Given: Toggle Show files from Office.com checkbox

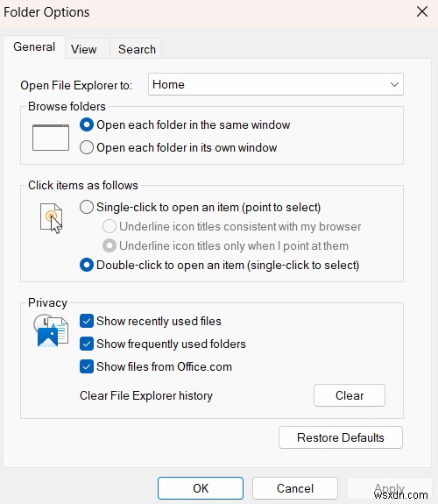Looking at the screenshot, I should 87,366.
